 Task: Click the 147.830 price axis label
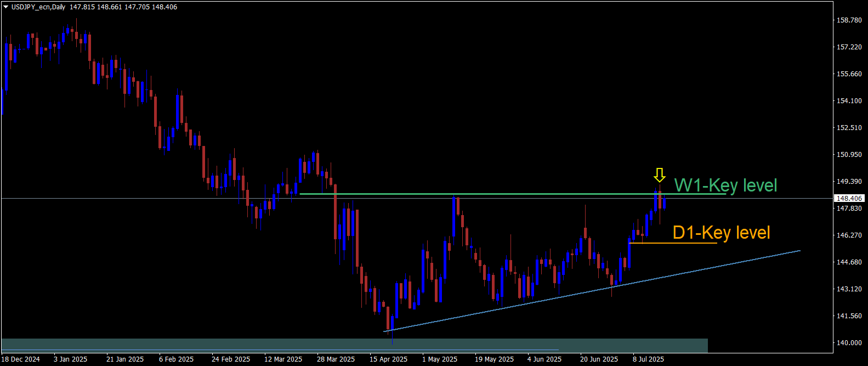pos(849,209)
